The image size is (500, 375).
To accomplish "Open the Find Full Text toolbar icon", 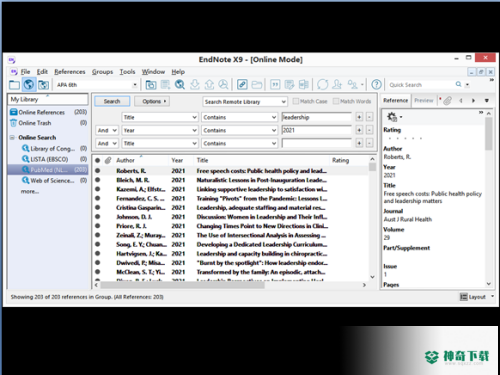I will pos(223,85).
